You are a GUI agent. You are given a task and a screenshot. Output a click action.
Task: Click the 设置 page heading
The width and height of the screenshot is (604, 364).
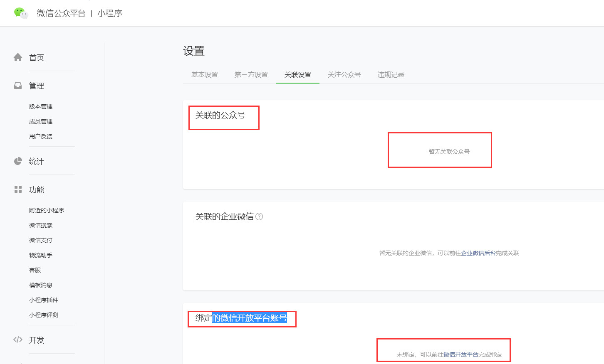[194, 51]
